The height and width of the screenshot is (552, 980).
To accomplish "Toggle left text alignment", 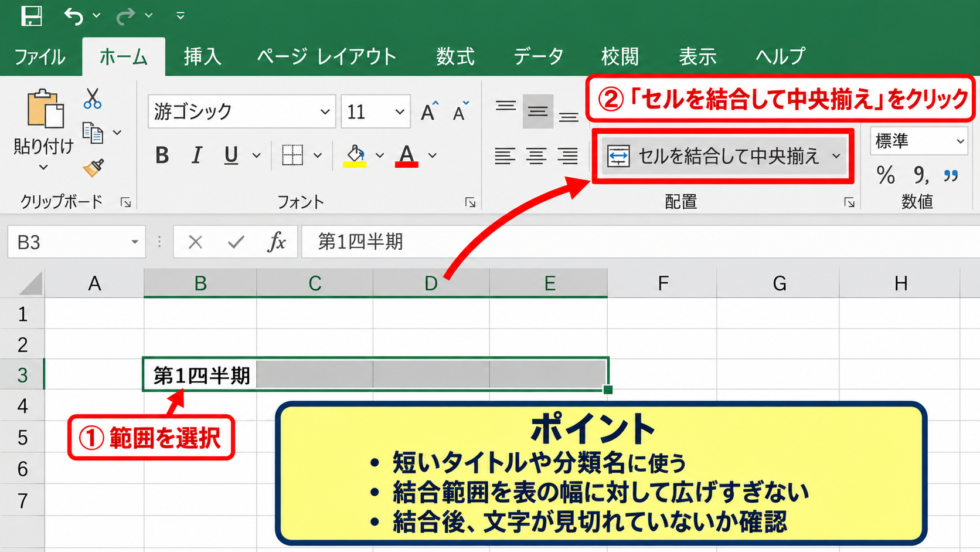I will click(x=505, y=156).
